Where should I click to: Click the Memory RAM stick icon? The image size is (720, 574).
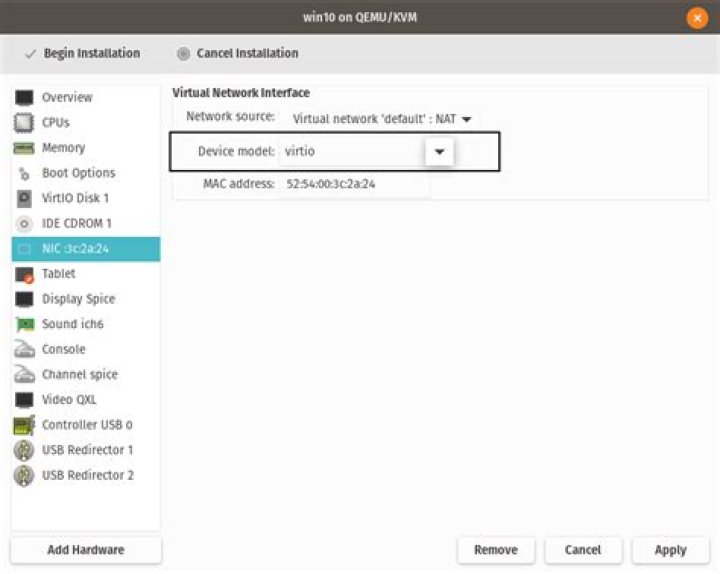(x=24, y=148)
